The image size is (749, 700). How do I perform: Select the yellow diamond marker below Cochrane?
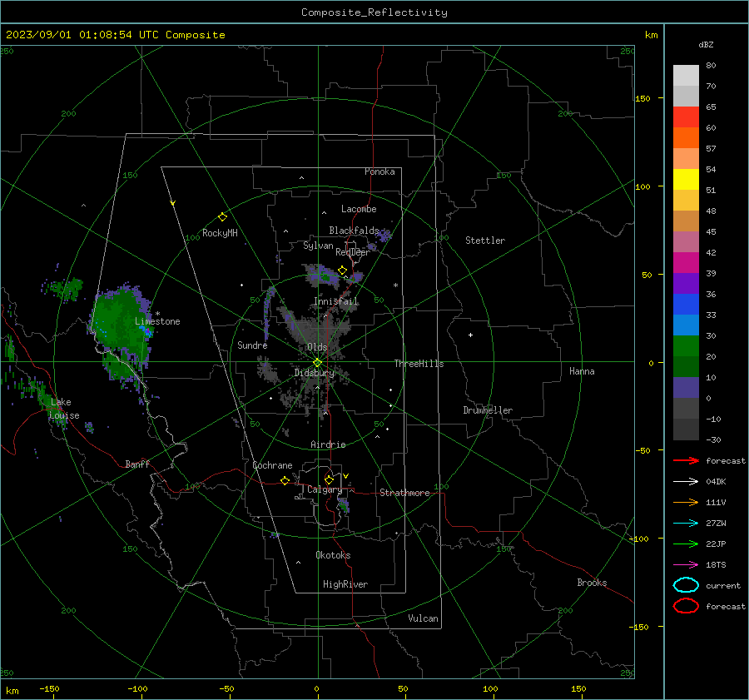point(285,480)
